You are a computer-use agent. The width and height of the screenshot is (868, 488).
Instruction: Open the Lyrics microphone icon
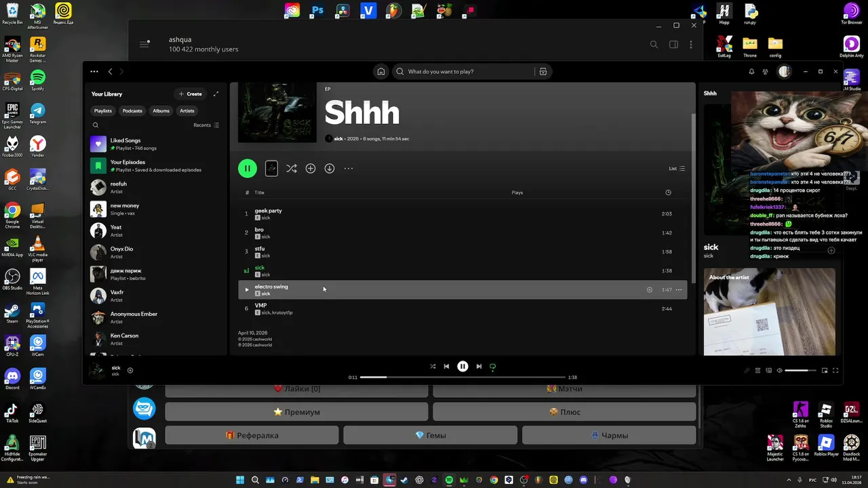pyautogui.click(x=747, y=370)
